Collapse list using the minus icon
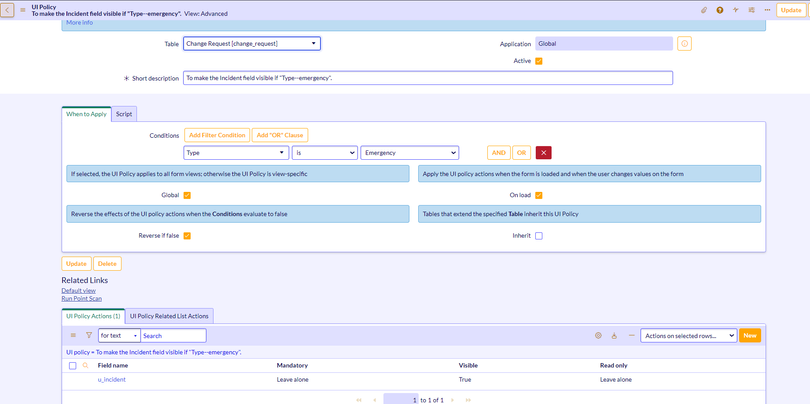The width and height of the screenshot is (810, 404). click(631, 335)
